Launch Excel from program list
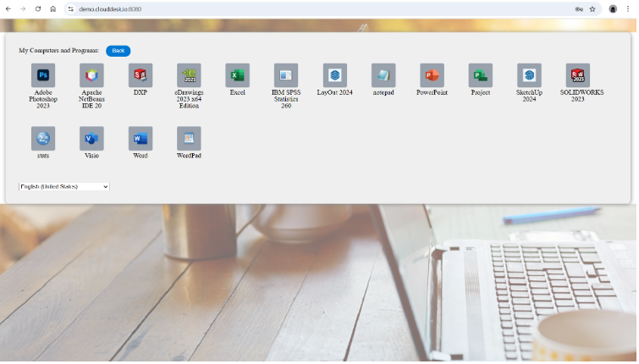The width and height of the screenshot is (639, 364). click(237, 75)
